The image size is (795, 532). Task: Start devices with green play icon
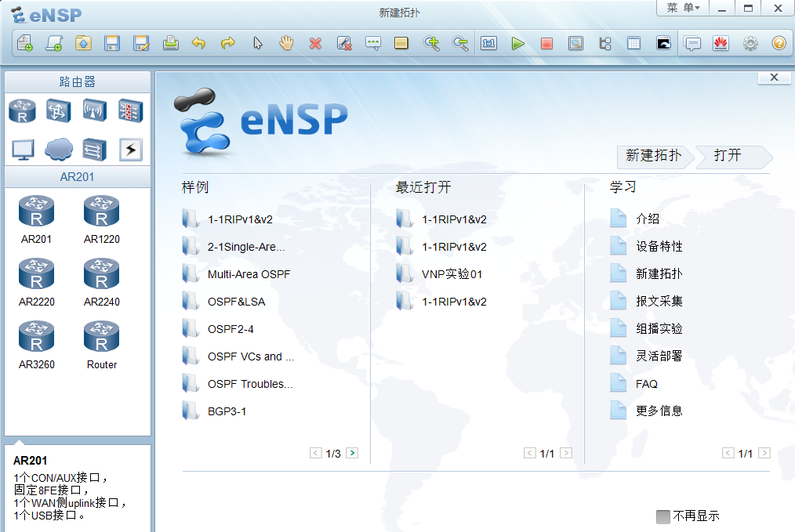[517, 44]
